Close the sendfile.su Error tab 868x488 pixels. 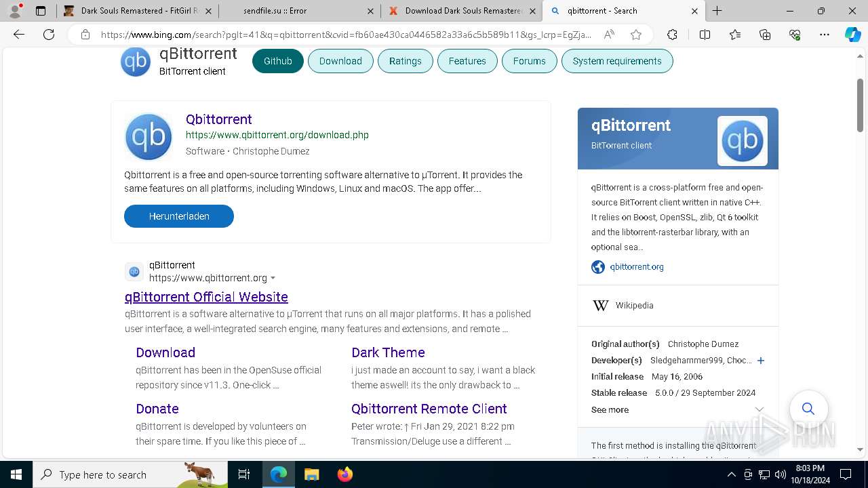pyautogui.click(x=370, y=11)
